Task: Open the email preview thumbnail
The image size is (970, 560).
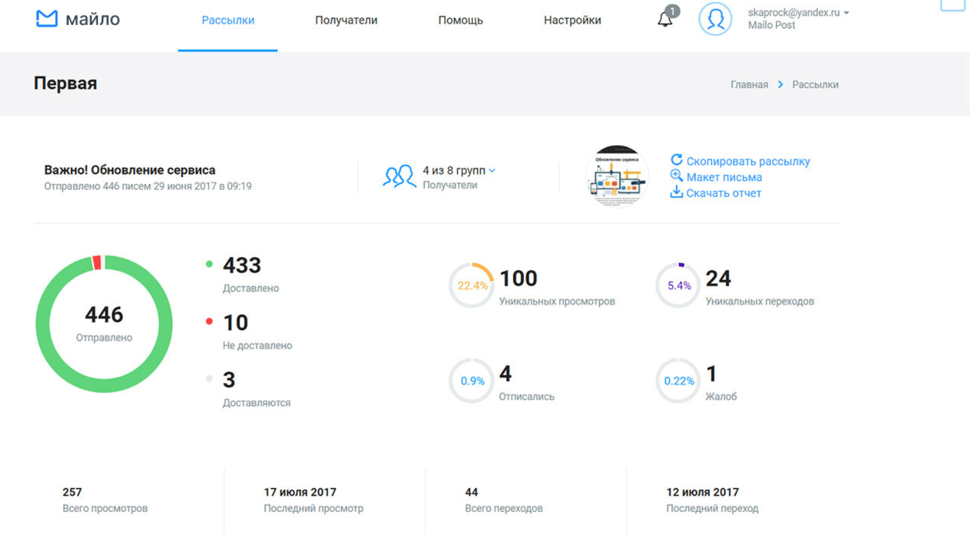Action: point(617,176)
